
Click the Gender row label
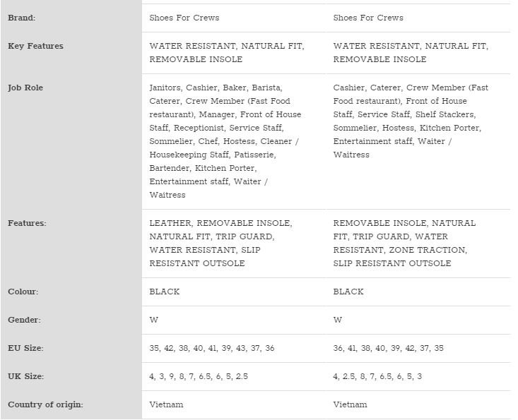click(x=25, y=320)
